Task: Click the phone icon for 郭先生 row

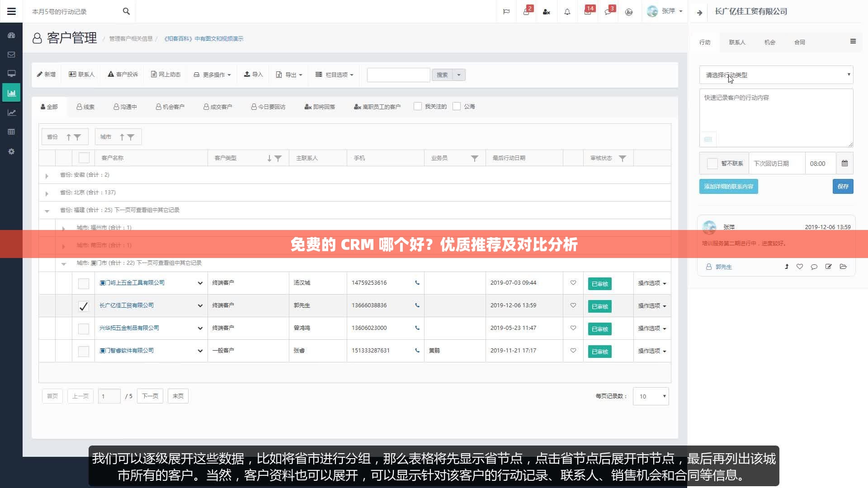Action: (416, 305)
